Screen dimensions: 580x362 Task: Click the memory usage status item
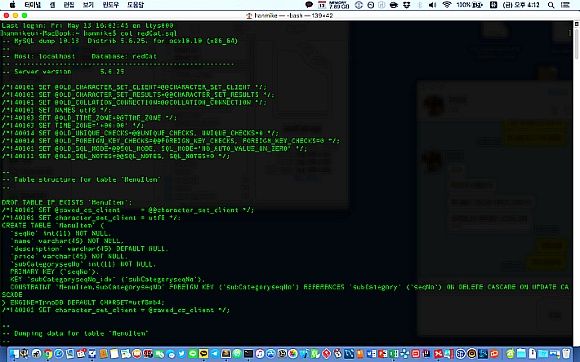[x=339, y=5]
